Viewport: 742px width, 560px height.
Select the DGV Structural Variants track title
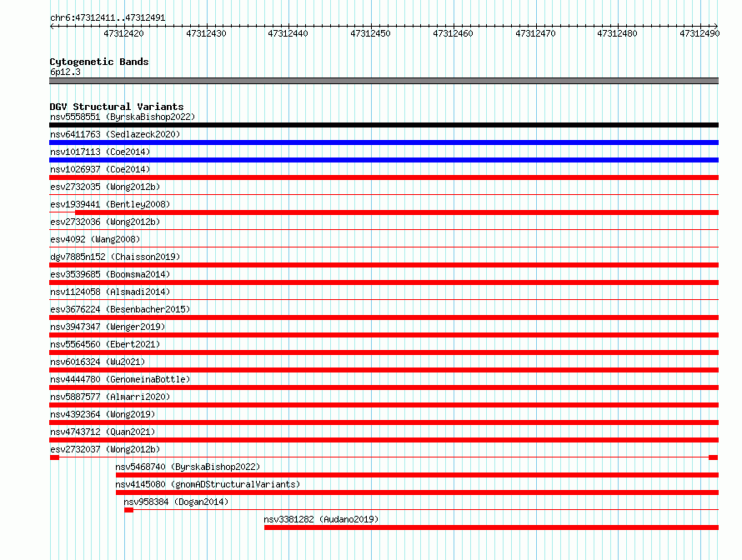117,107
